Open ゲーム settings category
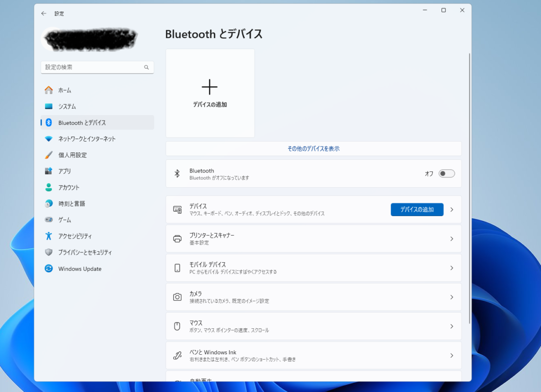This screenshot has width=541, height=392. tap(97, 220)
